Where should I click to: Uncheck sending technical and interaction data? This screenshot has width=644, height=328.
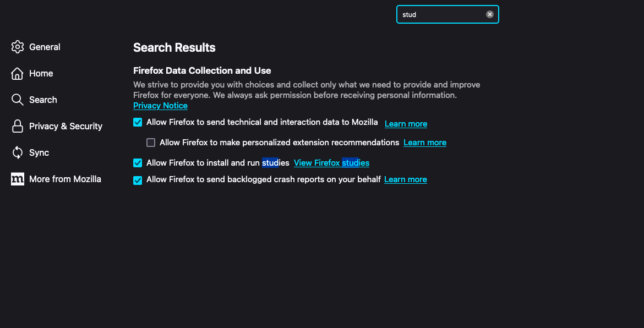[138, 122]
